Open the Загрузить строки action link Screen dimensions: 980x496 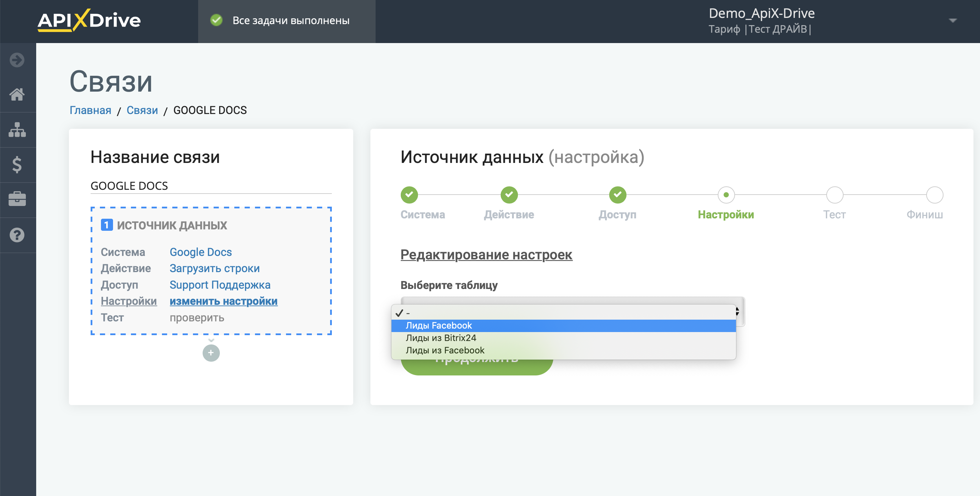pos(215,269)
